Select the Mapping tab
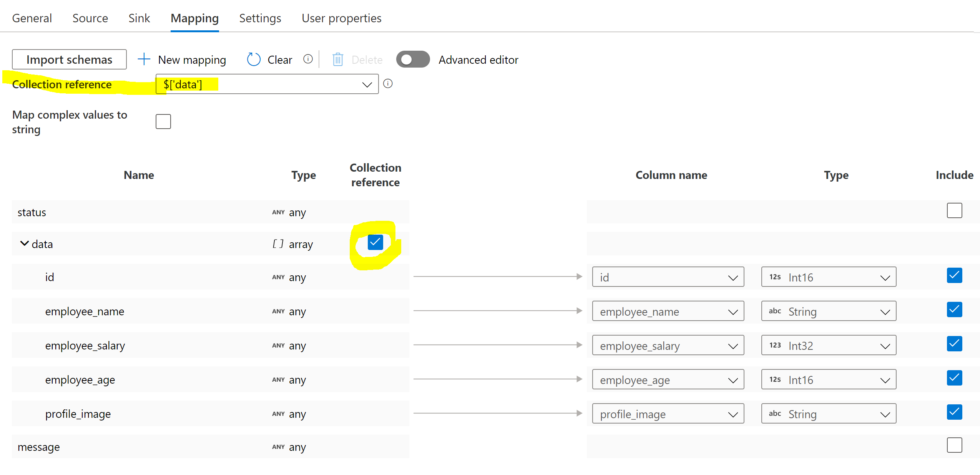The image size is (980, 475). click(194, 18)
